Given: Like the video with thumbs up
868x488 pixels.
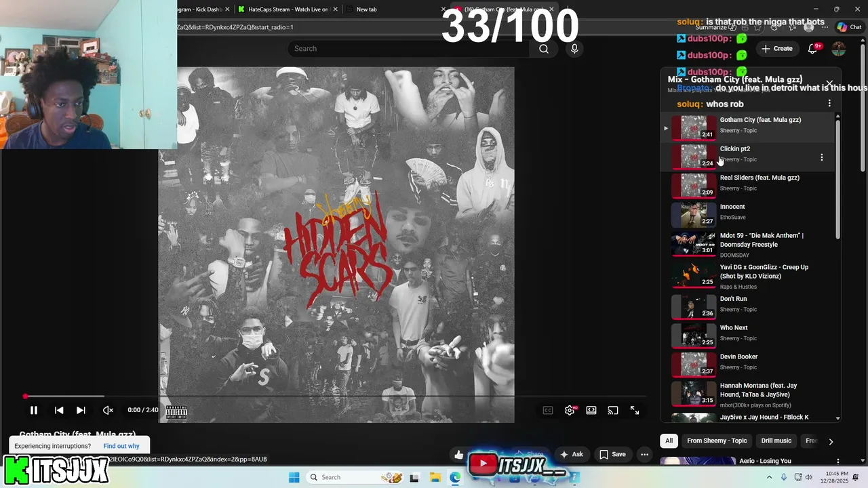Looking at the screenshot, I should (459, 455).
